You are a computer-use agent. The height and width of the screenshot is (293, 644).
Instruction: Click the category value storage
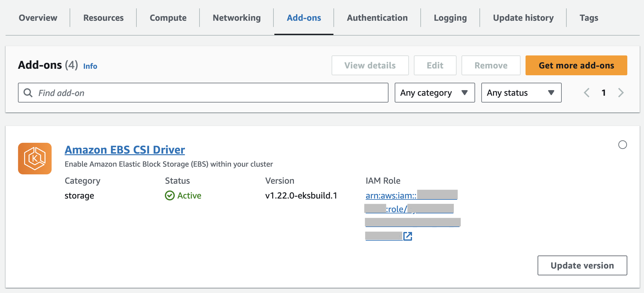[79, 196]
